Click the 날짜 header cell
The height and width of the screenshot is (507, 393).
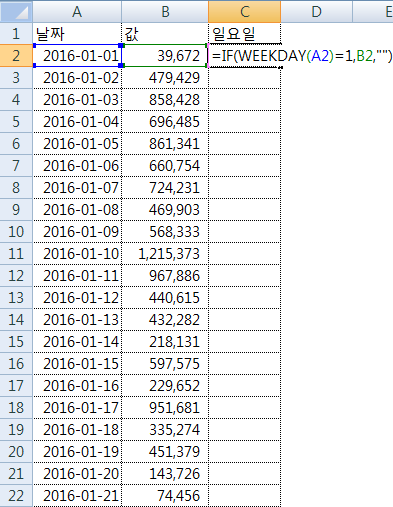77,34
